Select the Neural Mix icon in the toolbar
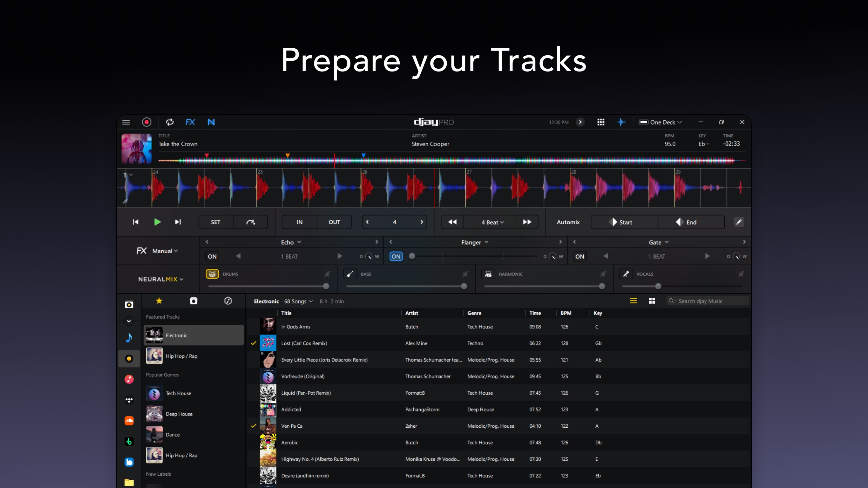Image resolution: width=868 pixels, height=488 pixels. click(x=211, y=122)
